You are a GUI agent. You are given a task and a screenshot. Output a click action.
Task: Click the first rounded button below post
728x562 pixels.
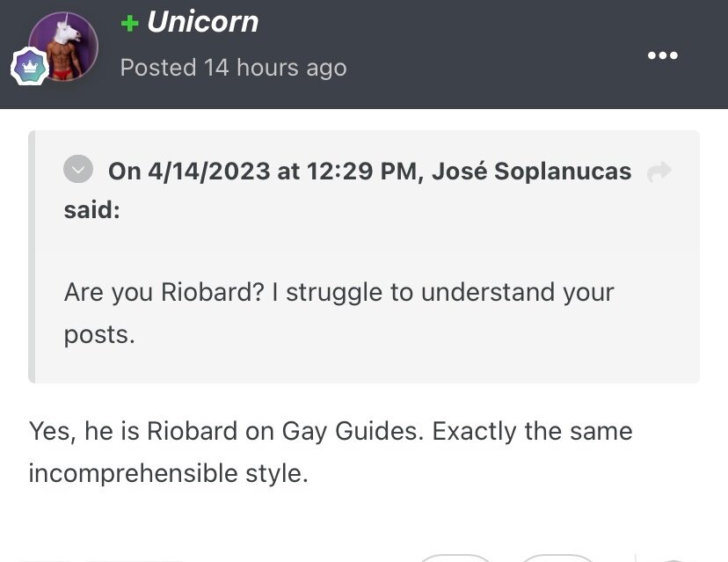point(455,558)
